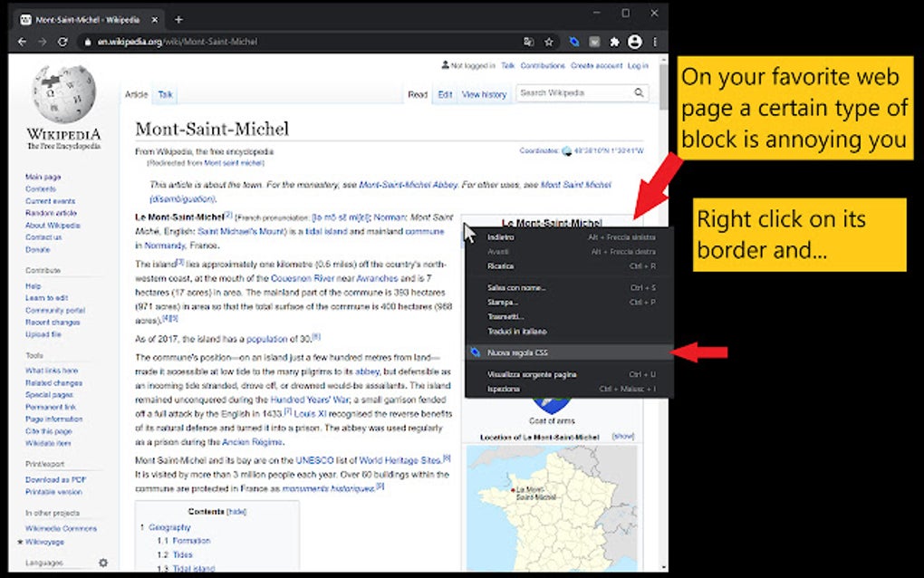Click the Wikipedia search magnifier icon

[639, 92]
